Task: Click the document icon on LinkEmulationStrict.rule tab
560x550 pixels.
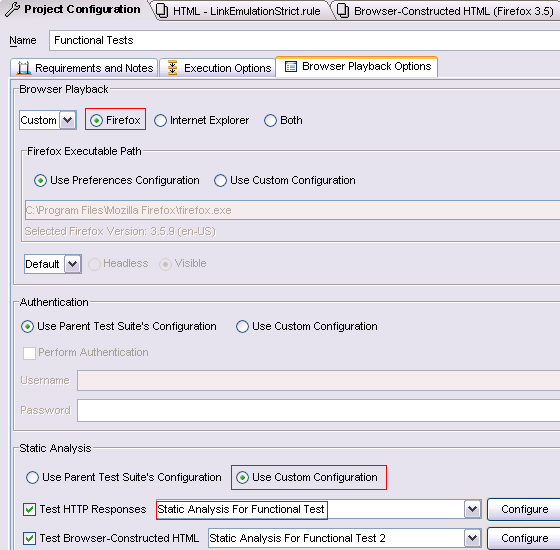Action: tap(162, 10)
